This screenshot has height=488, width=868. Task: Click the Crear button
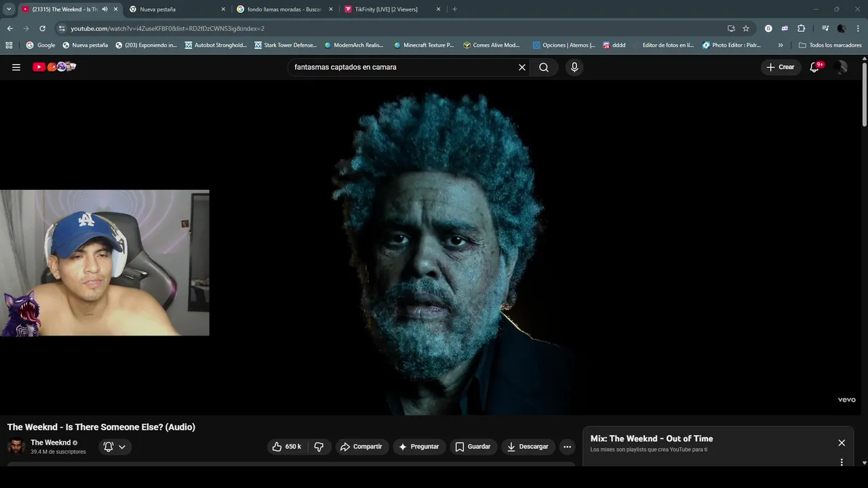pyautogui.click(x=781, y=67)
